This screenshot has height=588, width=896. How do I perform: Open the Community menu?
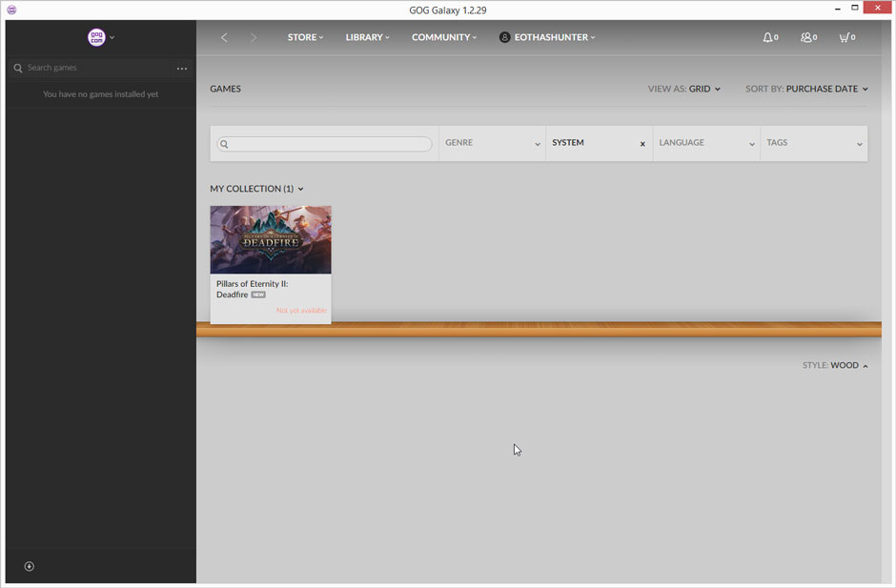444,37
